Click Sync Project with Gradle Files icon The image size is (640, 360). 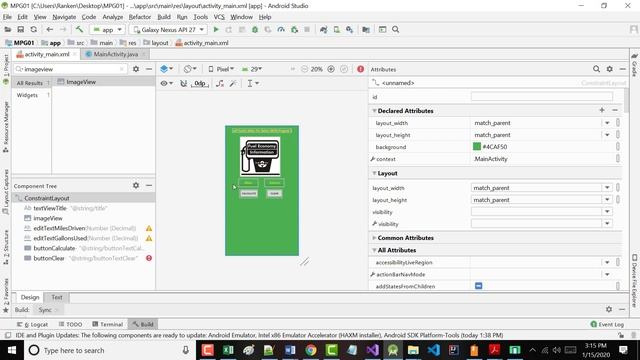pos(323,30)
